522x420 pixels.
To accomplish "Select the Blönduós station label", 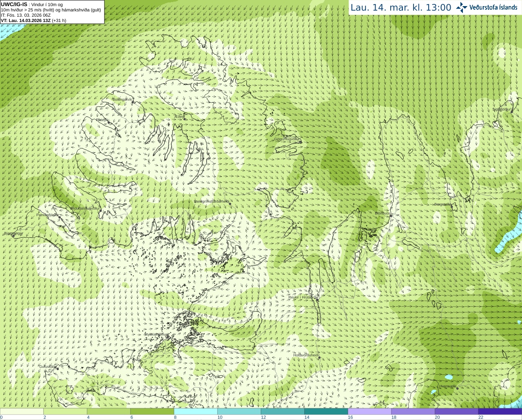I will point(383,213).
